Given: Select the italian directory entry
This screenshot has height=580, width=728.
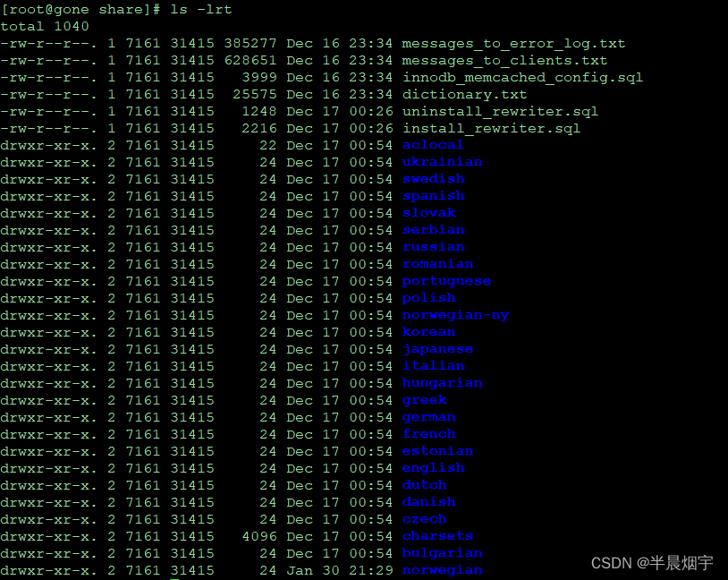Looking at the screenshot, I should pos(434,366).
